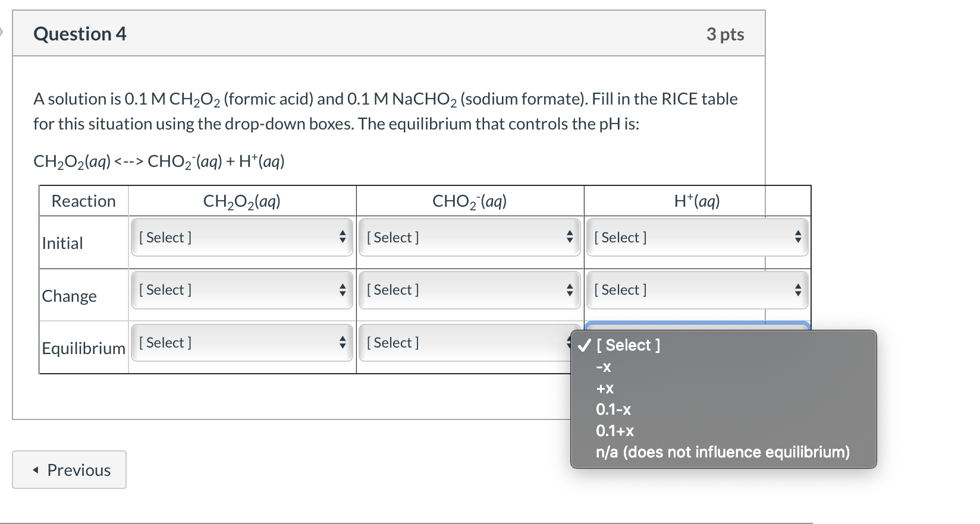The image size is (980, 524).
Task: Select the -x option in the menu
Action: coord(602,367)
